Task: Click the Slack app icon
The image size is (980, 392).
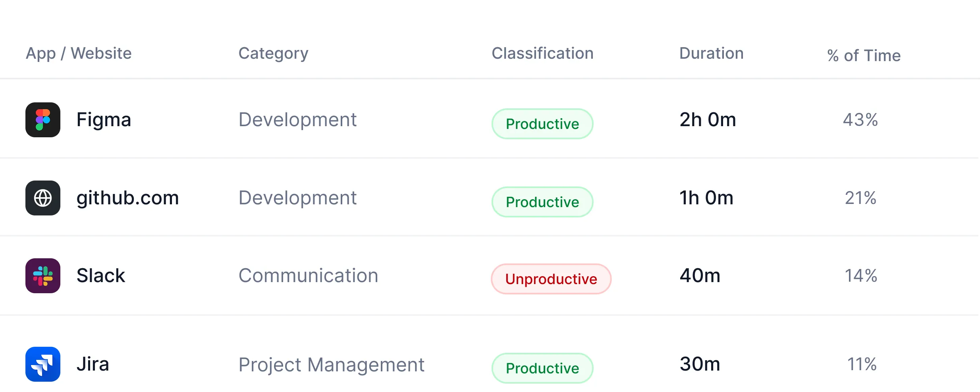Action: pos(43,276)
